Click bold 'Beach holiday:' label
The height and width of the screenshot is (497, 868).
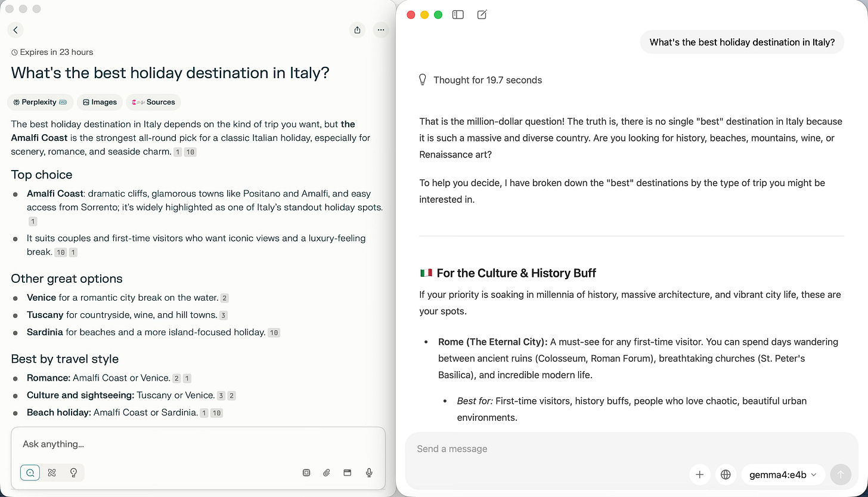click(x=59, y=412)
